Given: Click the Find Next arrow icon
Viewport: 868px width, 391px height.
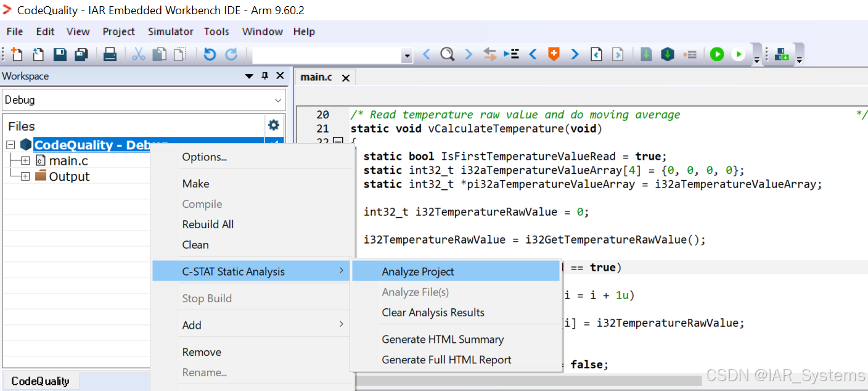Looking at the screenshot, I should 469,55.
